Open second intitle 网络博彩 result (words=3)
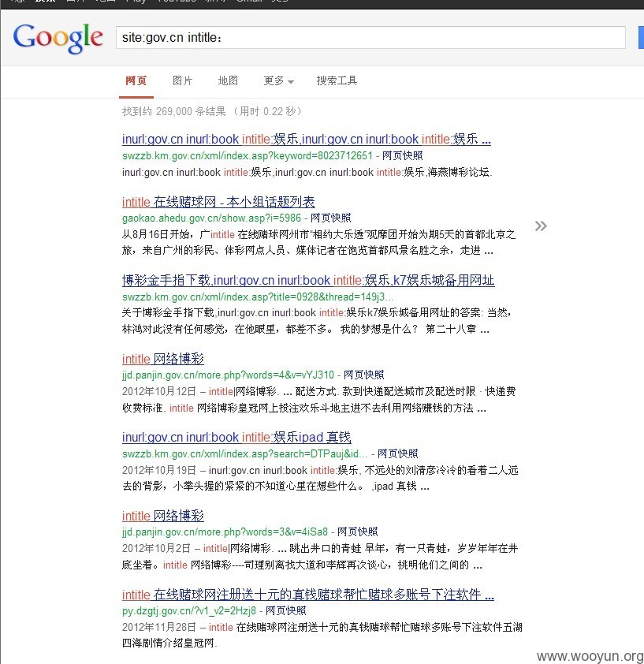Viewport: 644px width, 664px height. point(163,516)
